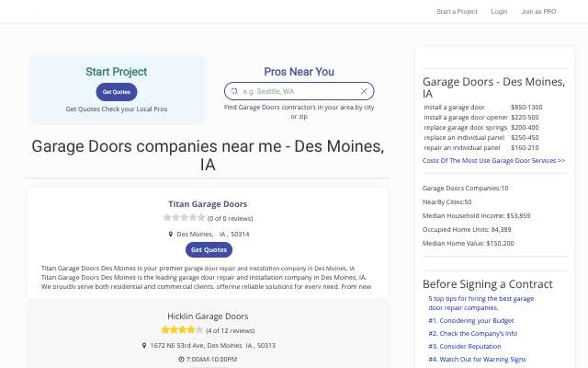
Task: Click Titan Garage Doors star rating
Action: click(x=184, y=218)
